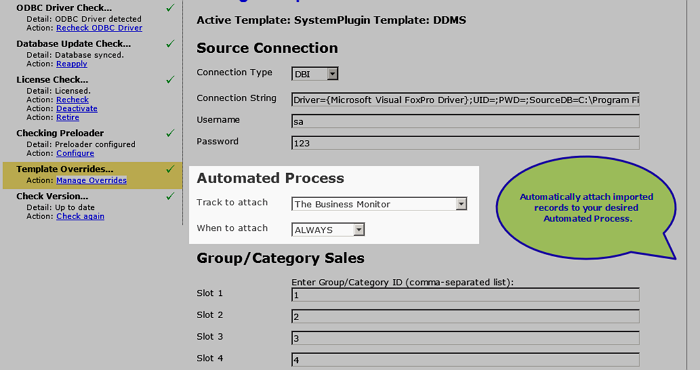Focus the Username input field

click(x=465, y=121)
